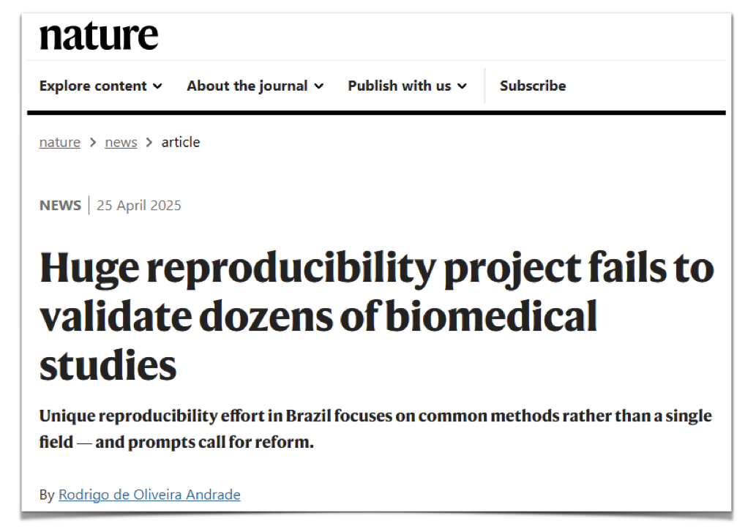Open the Publish with us menu
756x532 pixels.
click(x=399, y=86)
